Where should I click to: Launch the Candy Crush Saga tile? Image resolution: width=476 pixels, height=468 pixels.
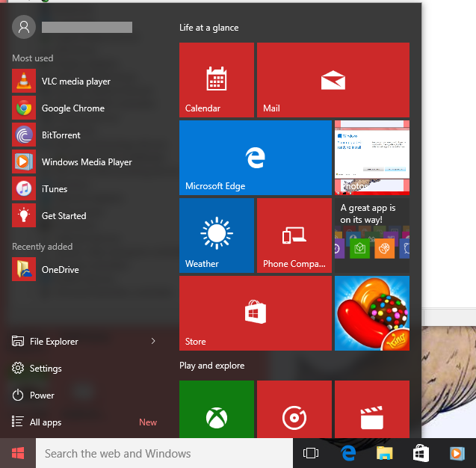pos(372,313)
